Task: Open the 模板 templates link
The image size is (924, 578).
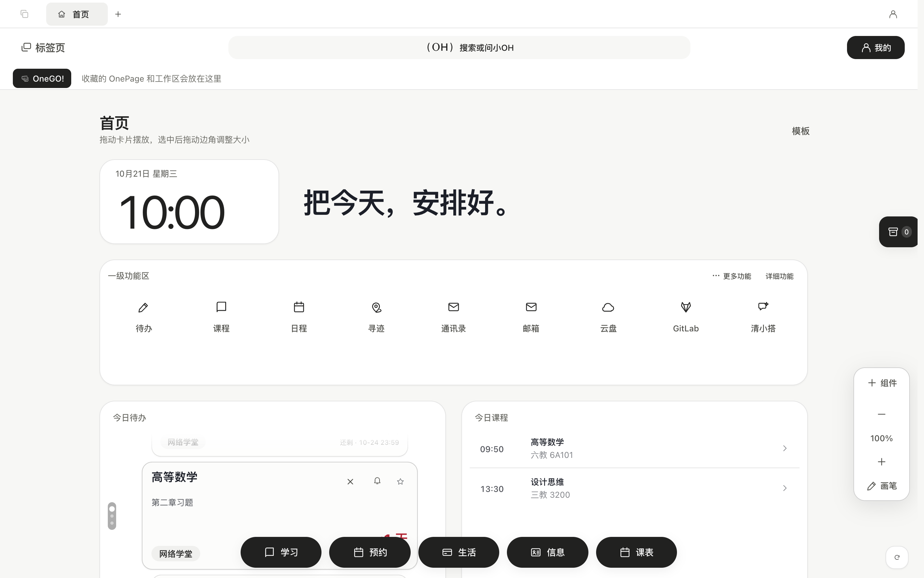Action: click(800, 131)
